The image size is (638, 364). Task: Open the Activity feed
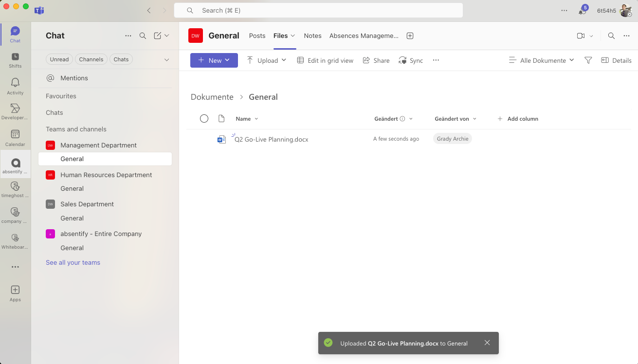tap(15, 87)
